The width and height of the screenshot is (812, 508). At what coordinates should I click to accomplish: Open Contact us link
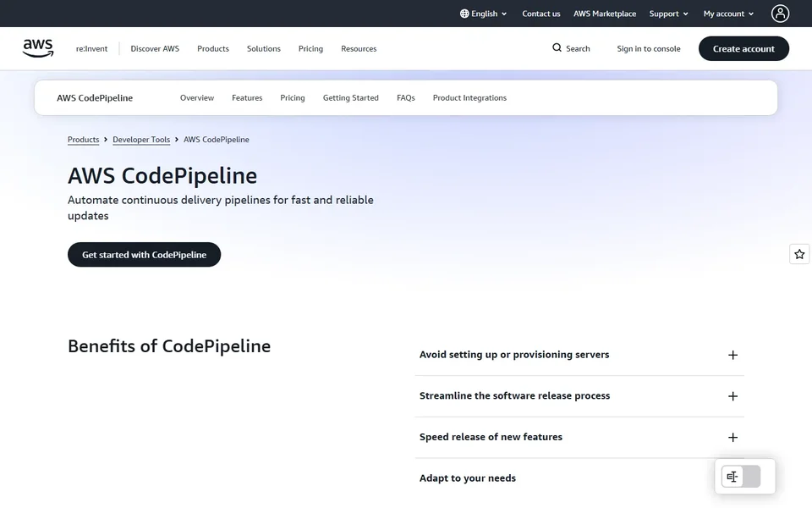tap(541, 14)
